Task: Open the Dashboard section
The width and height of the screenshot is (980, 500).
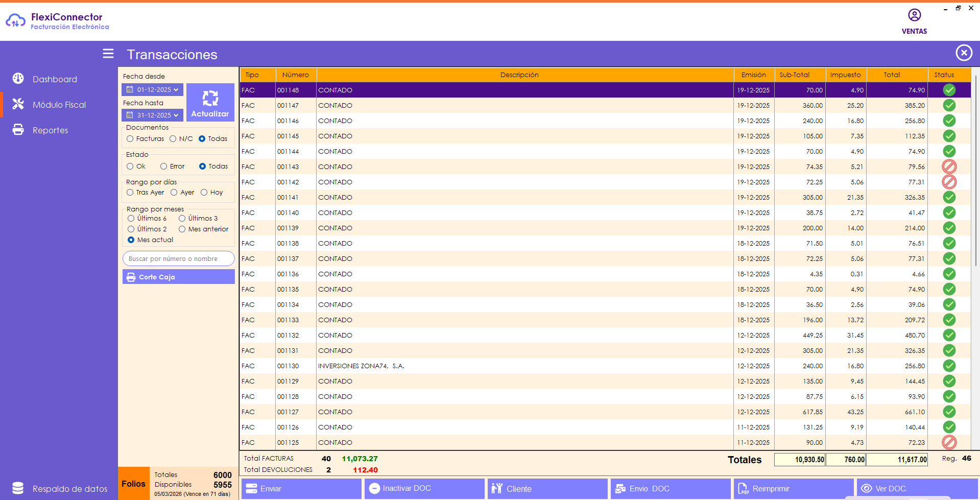Action: coord(55,79)
